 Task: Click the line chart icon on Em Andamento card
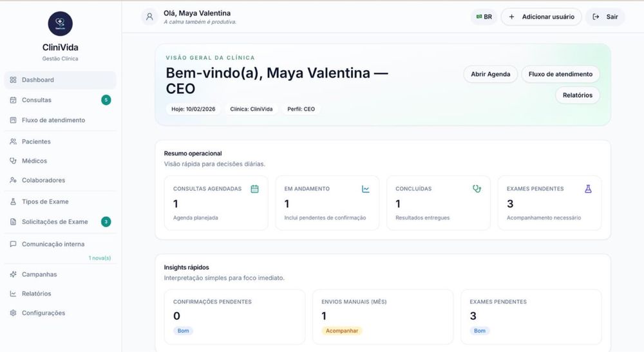[x=366, y=189]
